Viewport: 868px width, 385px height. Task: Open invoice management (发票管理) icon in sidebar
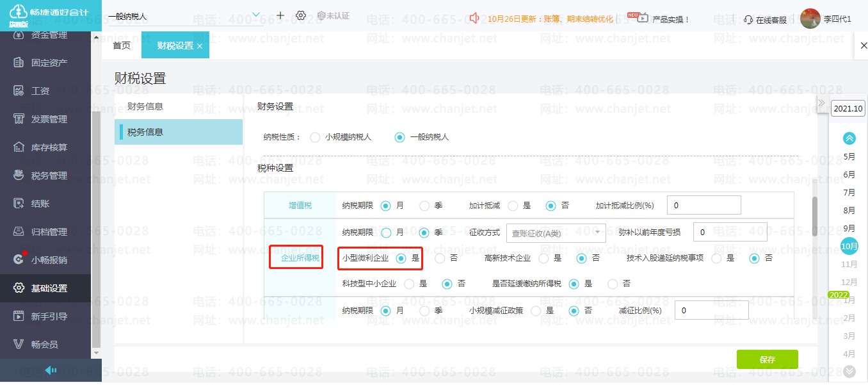pos(19,119)
